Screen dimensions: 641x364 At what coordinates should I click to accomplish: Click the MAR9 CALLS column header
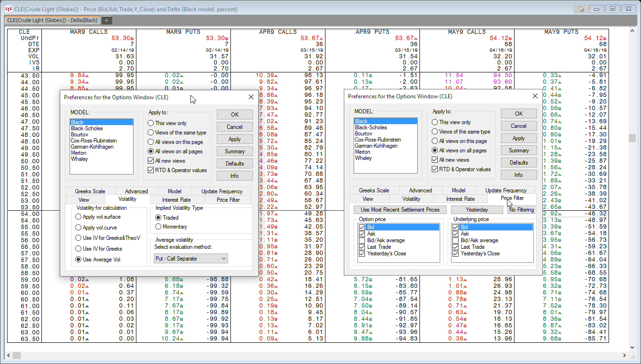pos(88,32)
